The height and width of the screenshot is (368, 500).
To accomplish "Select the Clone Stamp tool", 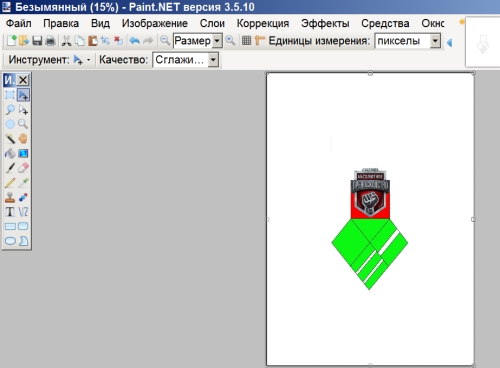I will coord(10,197).
